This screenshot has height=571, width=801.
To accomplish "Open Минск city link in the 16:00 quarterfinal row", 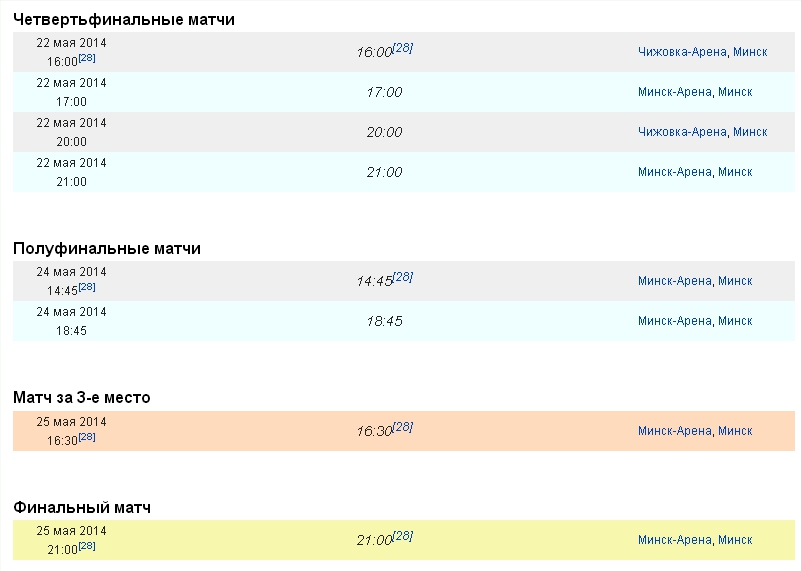I will click(x=750, y=52).
